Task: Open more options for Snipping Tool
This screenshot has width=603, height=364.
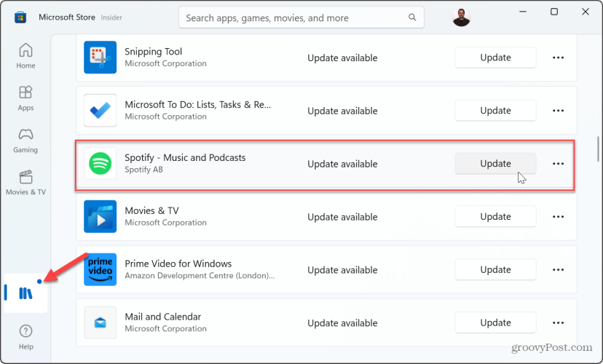Action: point(558,58)
